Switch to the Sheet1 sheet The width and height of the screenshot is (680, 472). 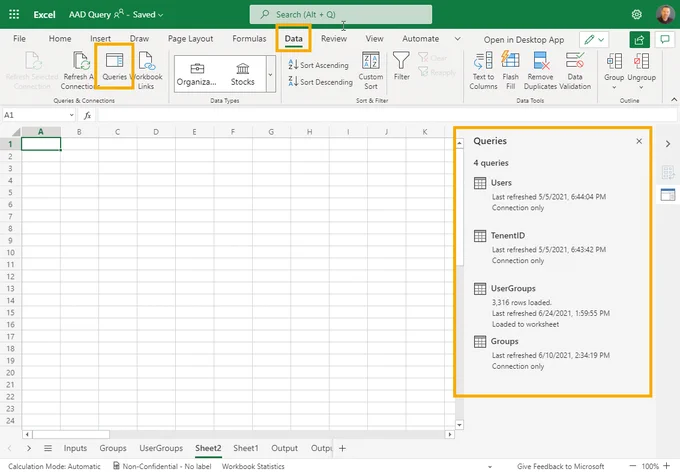[245, 448]
